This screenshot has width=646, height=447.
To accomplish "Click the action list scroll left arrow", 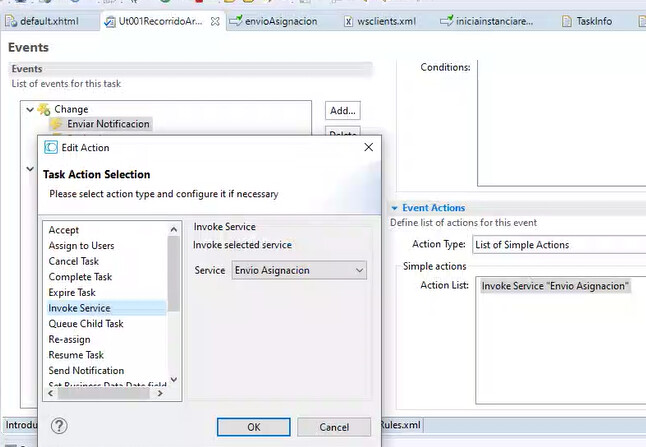I will pos(51,393).
